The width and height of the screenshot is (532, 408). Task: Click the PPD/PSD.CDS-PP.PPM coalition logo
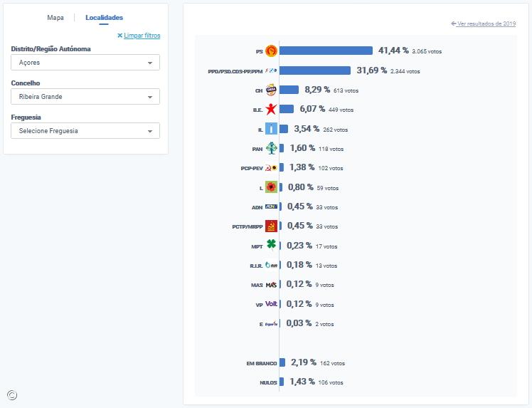271,70
